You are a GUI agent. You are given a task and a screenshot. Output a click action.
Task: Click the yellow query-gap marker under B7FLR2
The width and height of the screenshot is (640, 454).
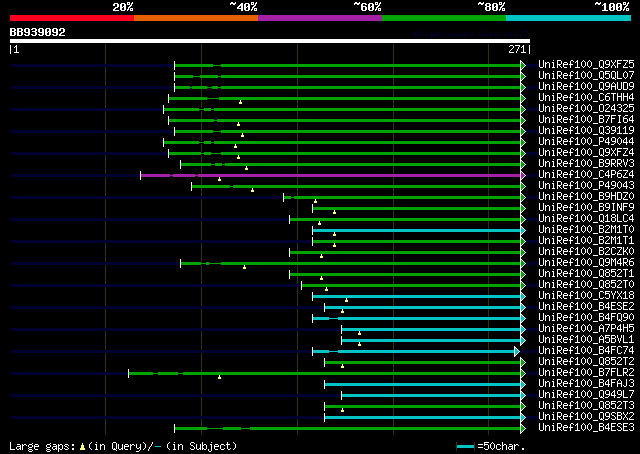pos(219,377)
